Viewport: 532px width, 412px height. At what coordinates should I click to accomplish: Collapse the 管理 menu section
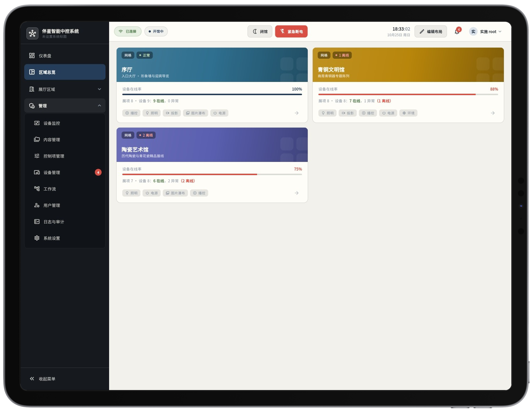[x=65, y=106]
